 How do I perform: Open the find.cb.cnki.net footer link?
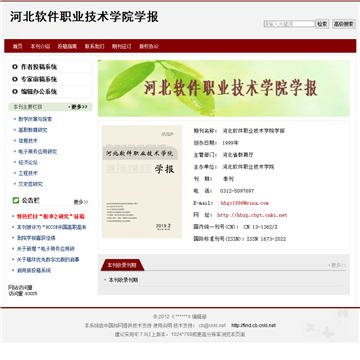pos(254,325)
